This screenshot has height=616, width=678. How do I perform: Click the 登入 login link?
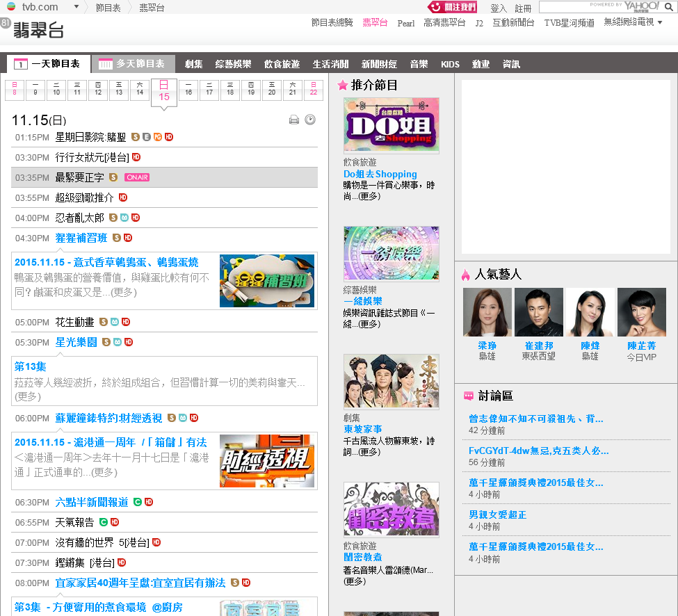point(498,8)
